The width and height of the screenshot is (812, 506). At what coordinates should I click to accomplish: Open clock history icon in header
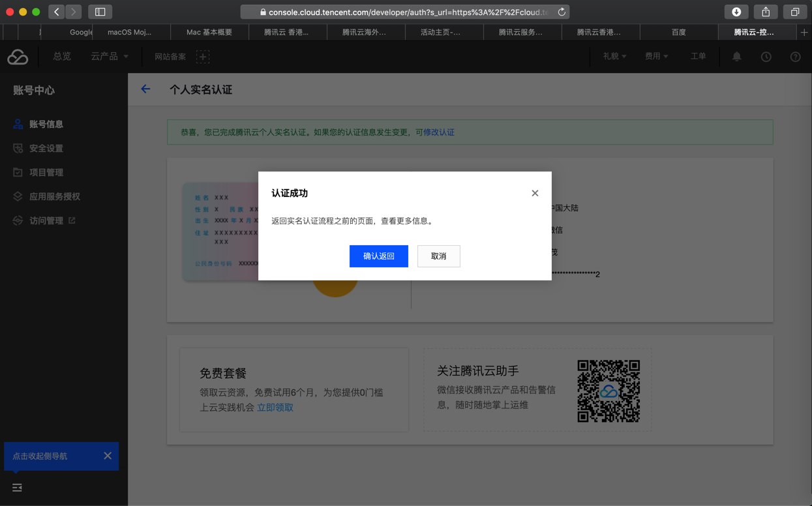click(x=766, y=57)
